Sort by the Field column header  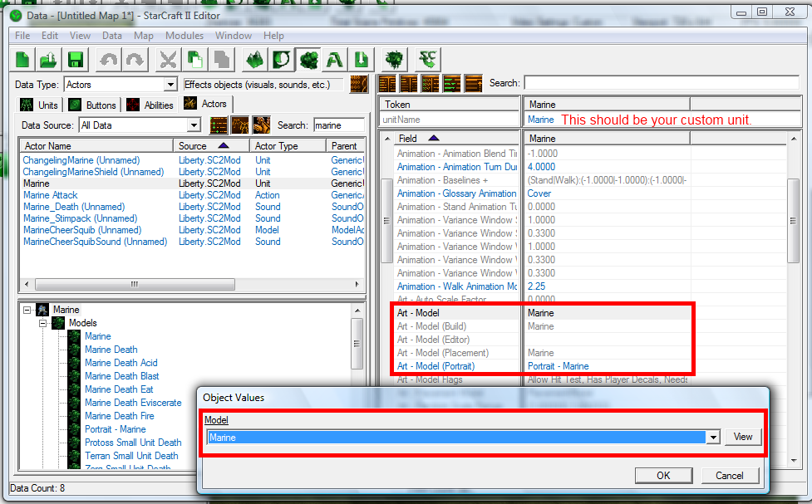pyautogui.click(x=457, y=139)
